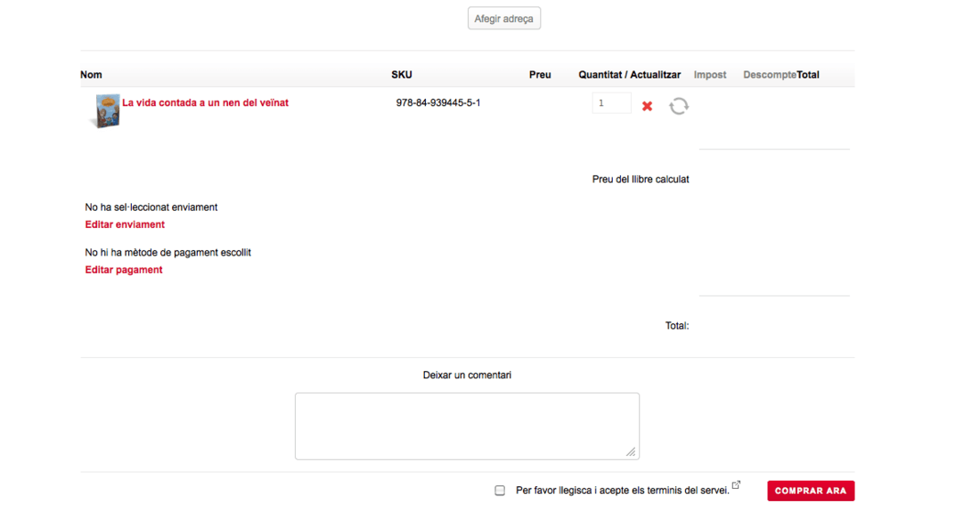Click the 'Afegir adreça' button
Image resolution: width=980 pixels, height=511 pixels.
tap(503, 18)
